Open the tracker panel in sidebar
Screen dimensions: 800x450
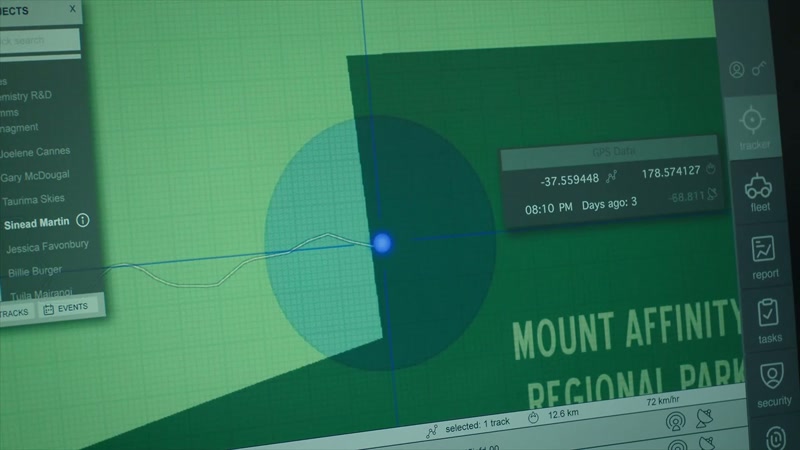click(752, 127)
